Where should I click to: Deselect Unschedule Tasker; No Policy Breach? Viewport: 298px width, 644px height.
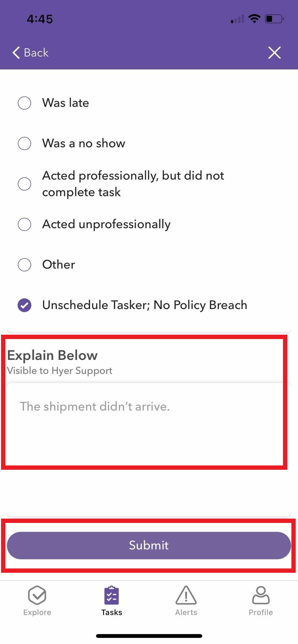[x=24, y=305]
